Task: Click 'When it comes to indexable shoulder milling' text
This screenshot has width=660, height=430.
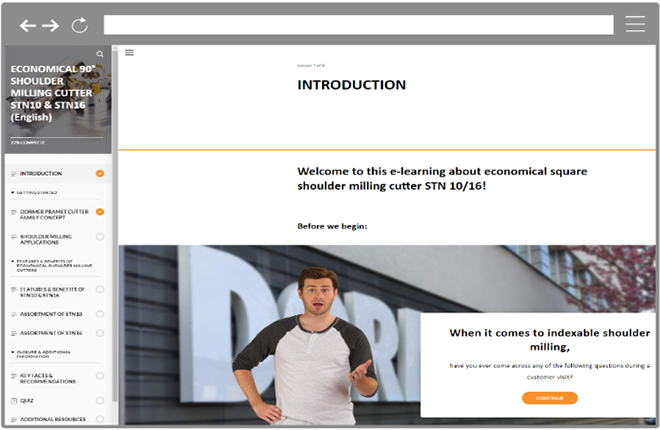Action: point(550,340)
